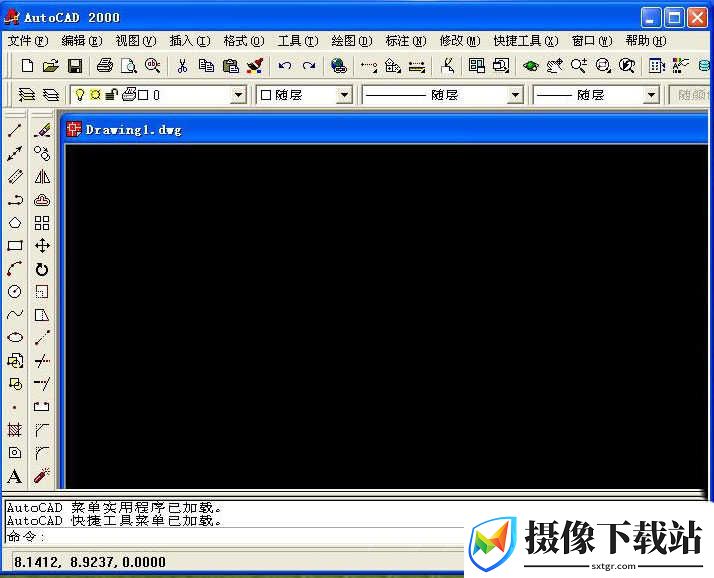Click the Paste icon
Viewport: 714px width, 578px height.
230,66
